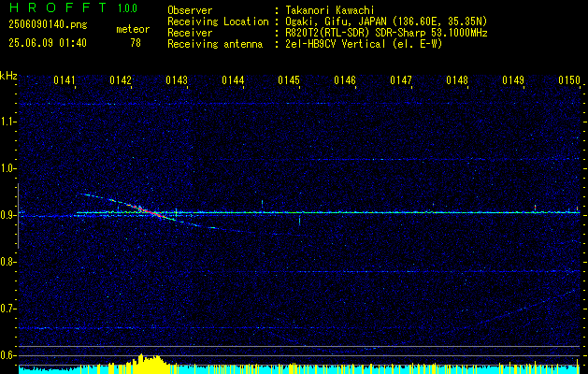Click time marker 0143
Screen dimensions: 588x374
pyautogui.click(x=177, y=80)
